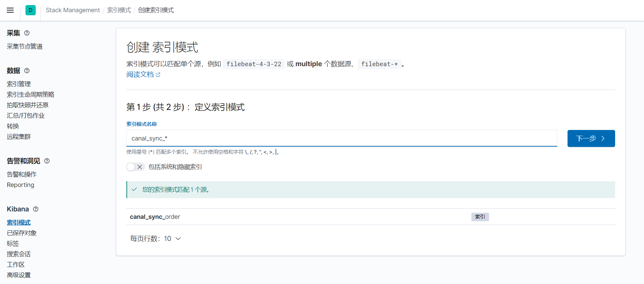The image size is (644, 284).
Task: Click external link icon after 阅读文档
Action: pos(158,75)
